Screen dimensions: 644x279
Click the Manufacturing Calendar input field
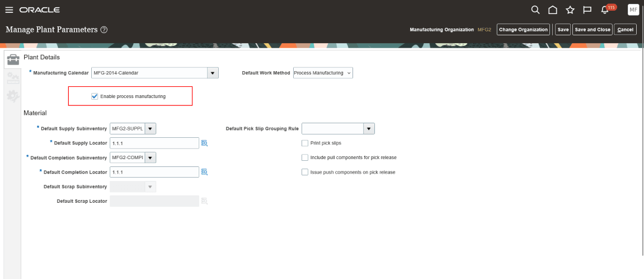point(149,73)
